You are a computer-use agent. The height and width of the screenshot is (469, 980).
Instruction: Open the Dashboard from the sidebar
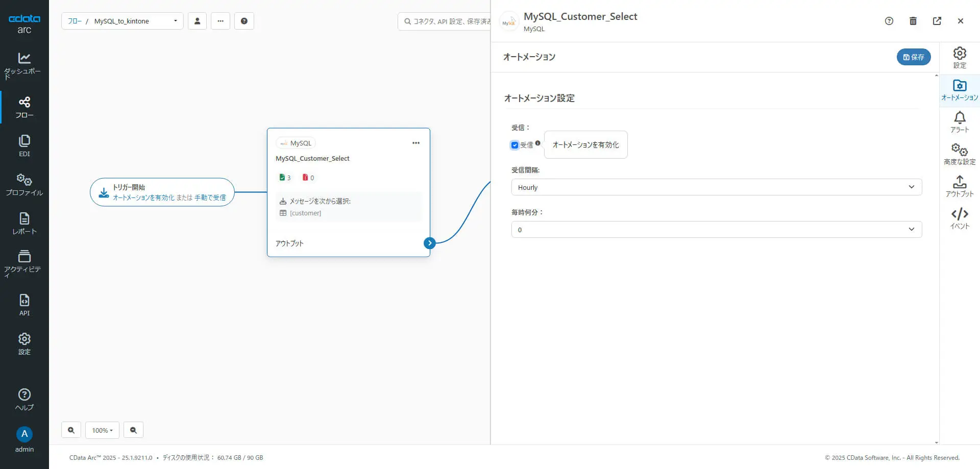pos(24,65)
